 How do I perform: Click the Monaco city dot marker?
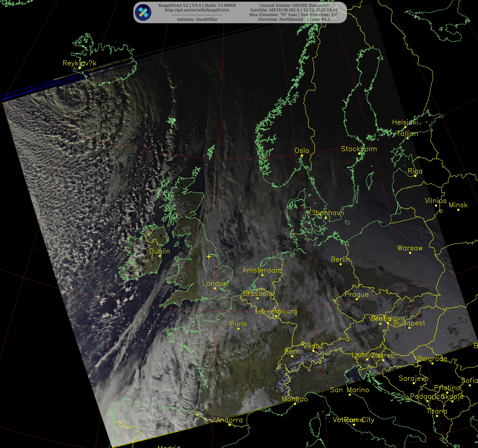[x=295, y=404]
